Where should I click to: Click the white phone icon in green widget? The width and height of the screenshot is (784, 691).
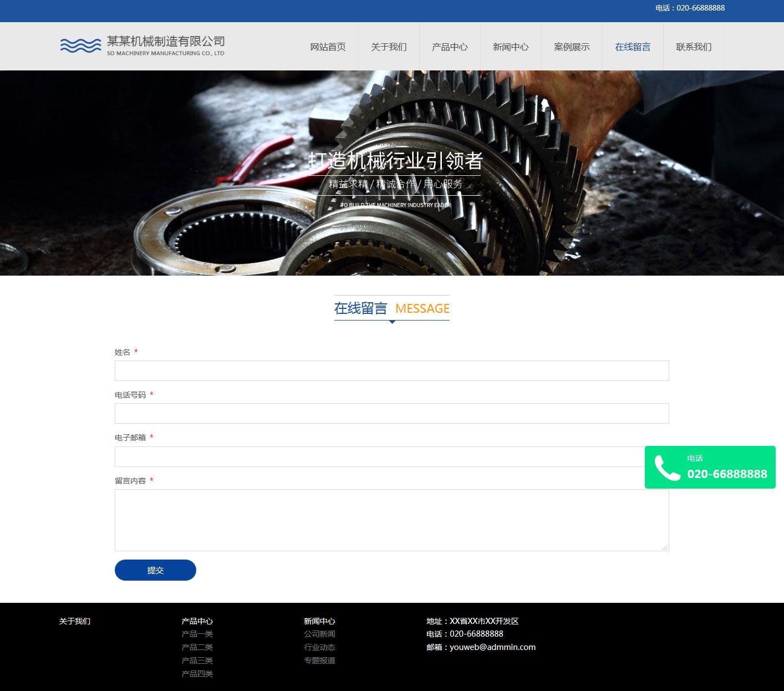tap(667, 468)
